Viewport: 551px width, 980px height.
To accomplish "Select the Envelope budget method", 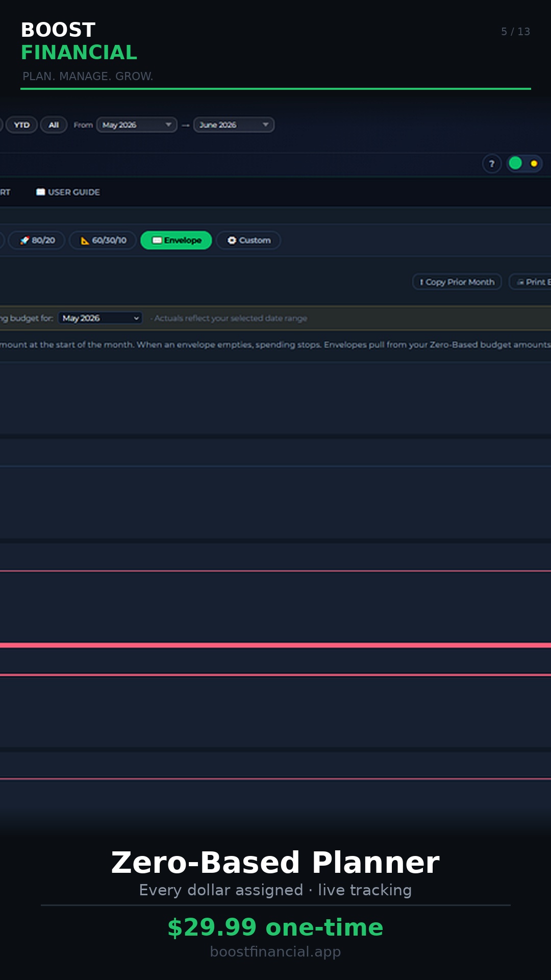I will (x=176, y=240).
